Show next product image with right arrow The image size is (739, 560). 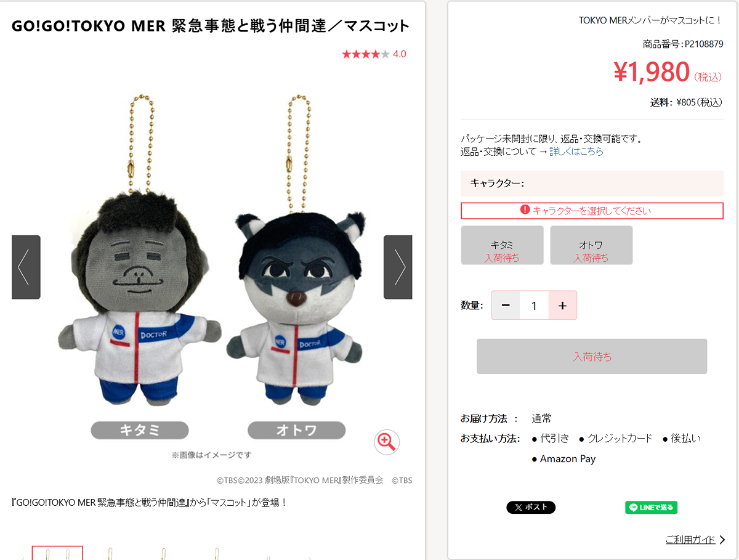398,267
